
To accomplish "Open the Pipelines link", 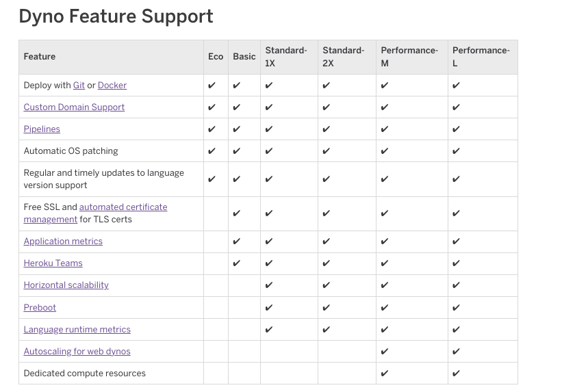I will (x=42, y=129).
